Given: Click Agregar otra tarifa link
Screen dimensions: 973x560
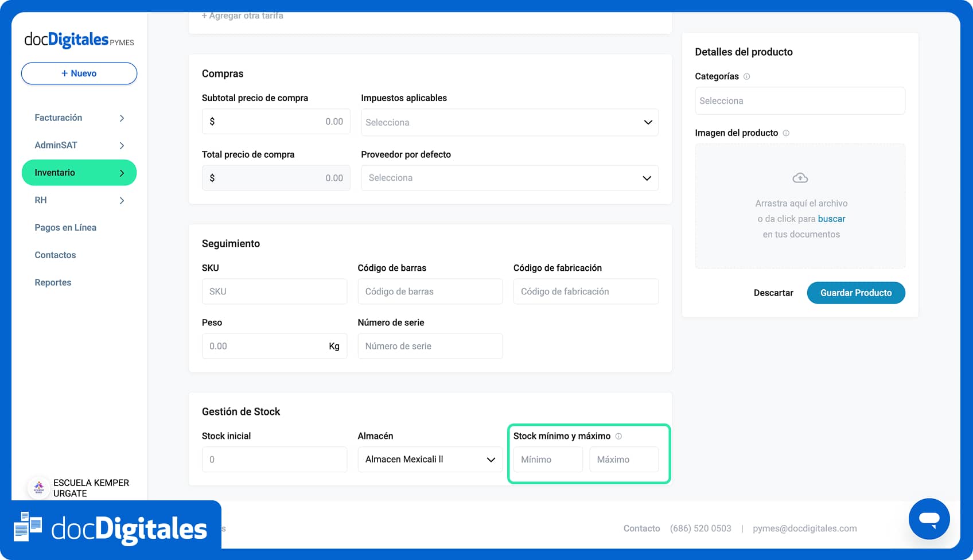Looking at the screenshot, I should [x=243, y=15].
